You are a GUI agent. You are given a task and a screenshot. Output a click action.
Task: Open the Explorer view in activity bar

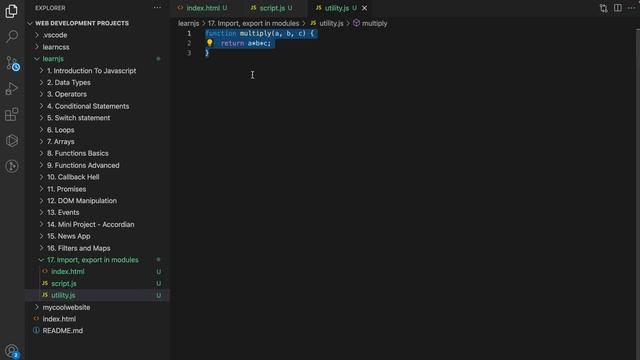point(11,11)
